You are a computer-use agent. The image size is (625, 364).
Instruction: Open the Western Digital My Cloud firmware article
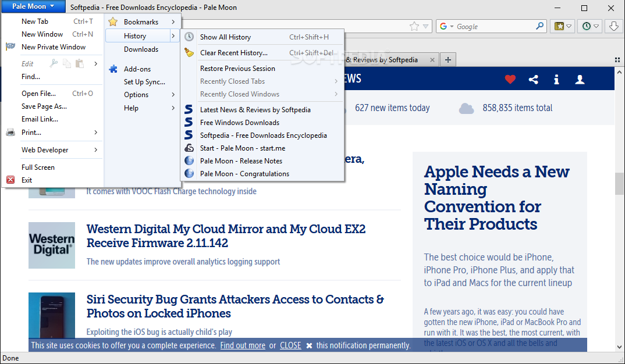point(226,235)
